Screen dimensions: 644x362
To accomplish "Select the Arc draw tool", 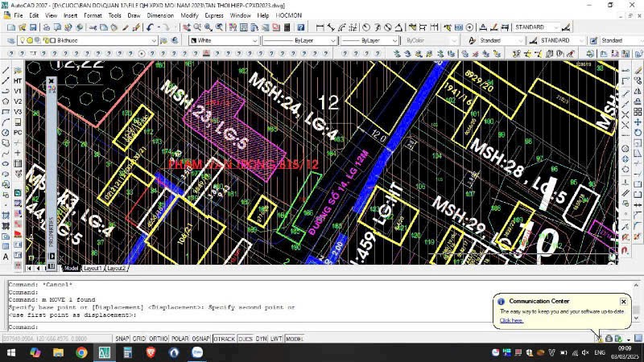I will pyautogui.click(x=6, y=122).
